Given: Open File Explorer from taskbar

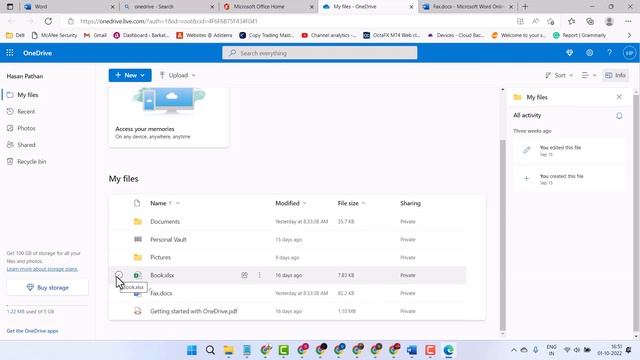Looking at the screenshot, I should click(229, 350).
